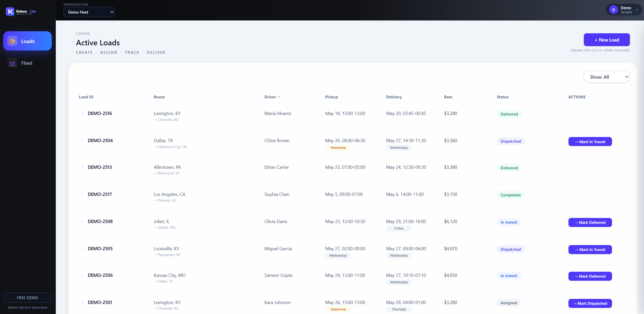This screenshot has height=314, width=644.
Task: Open the kebab menu for DEMO-2504
Action: click(622, 142)
